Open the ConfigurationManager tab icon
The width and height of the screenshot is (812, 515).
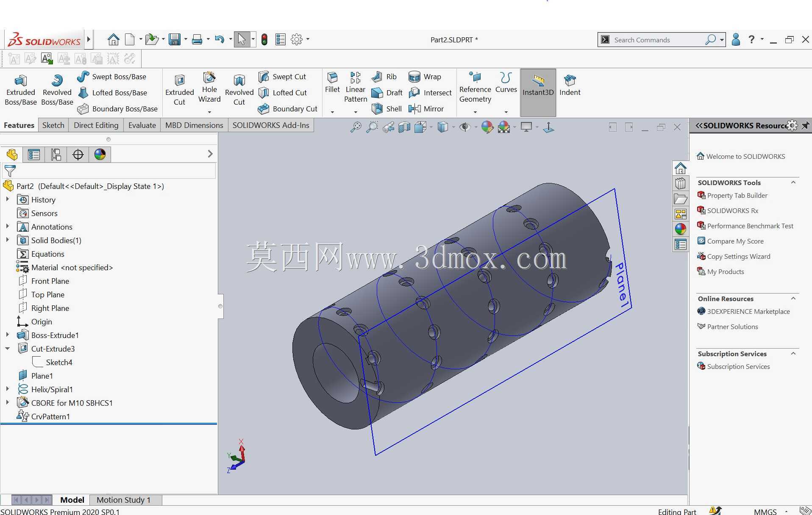56,155
